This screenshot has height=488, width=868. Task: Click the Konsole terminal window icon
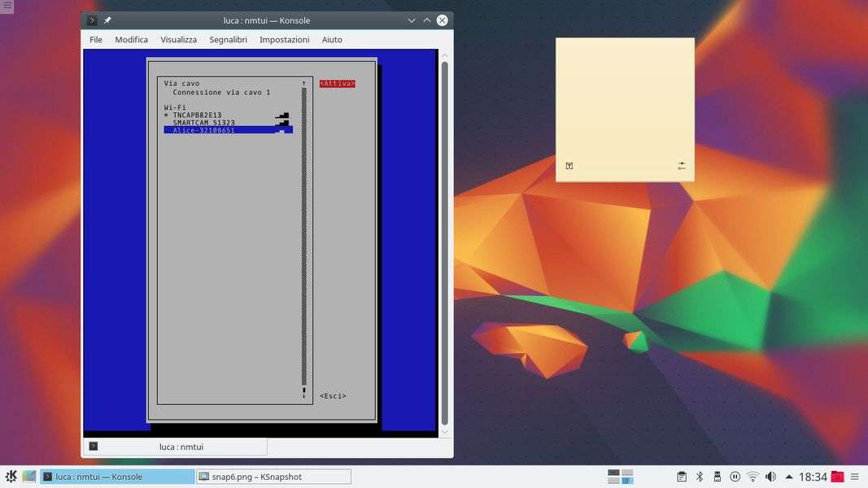(x=93, y=20)
